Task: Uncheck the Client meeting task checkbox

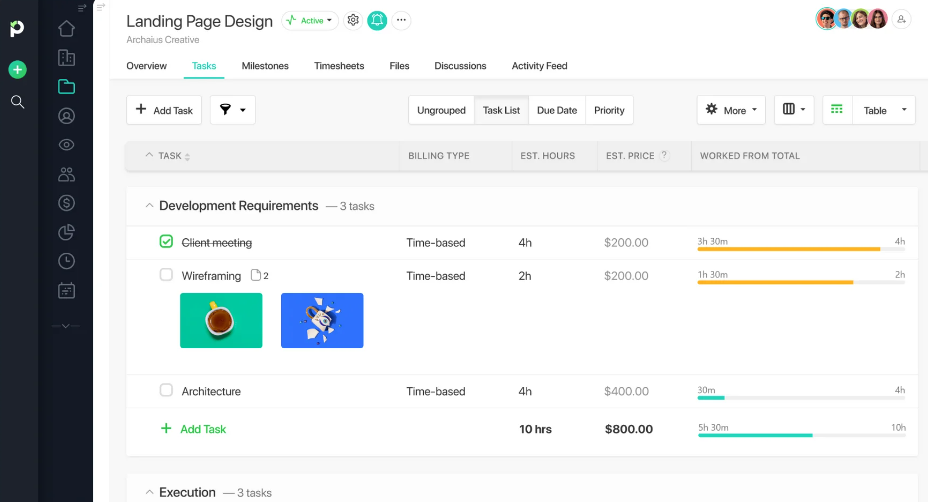Action: click(x=166, y=242)
